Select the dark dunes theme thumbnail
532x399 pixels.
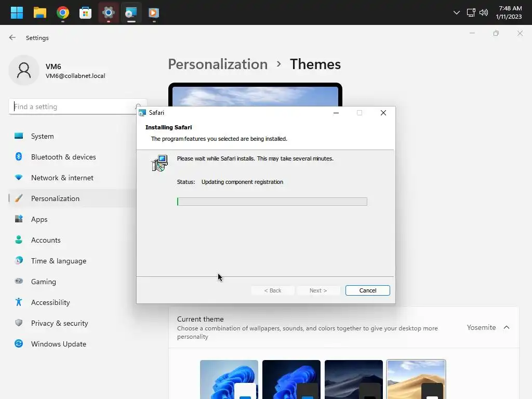pyautogui.click(x=353, y=379)
